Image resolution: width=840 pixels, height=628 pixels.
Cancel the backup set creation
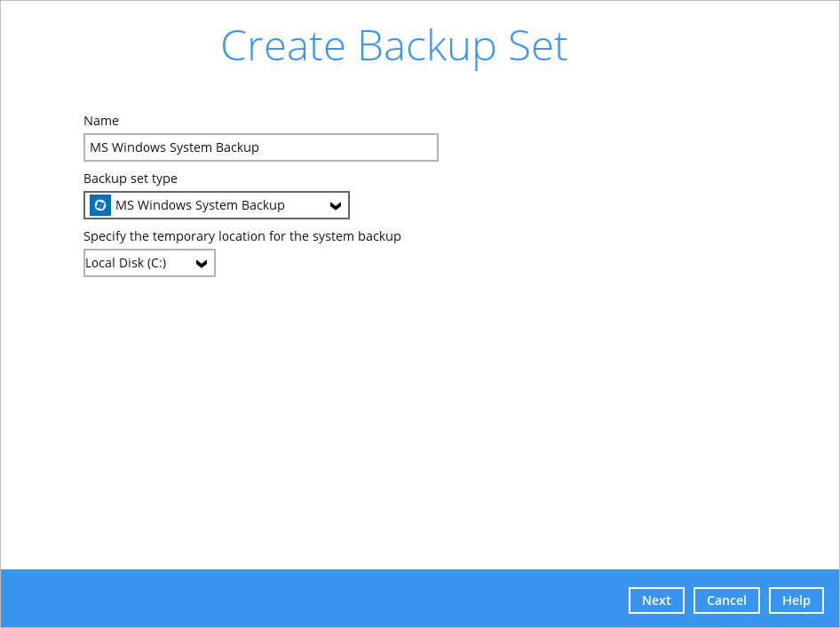pyautogui.click(x=725, y=600)
